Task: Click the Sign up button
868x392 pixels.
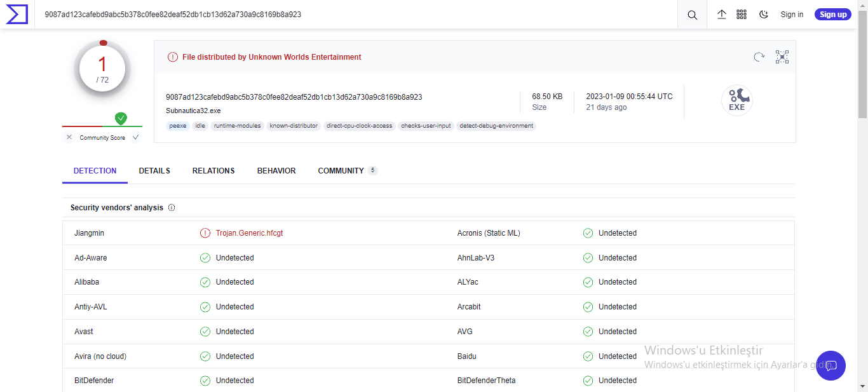Action: pyautogui.click(x=833, y=15)
